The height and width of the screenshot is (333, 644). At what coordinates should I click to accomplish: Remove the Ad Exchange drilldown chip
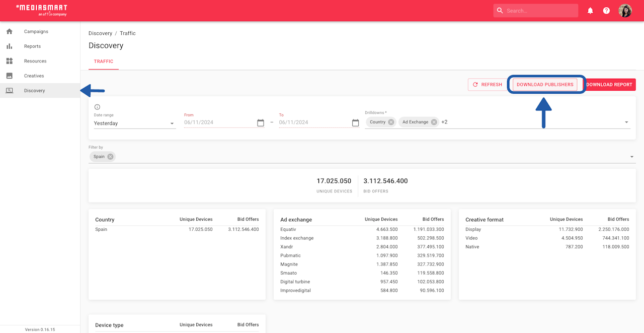coord(434,122)
